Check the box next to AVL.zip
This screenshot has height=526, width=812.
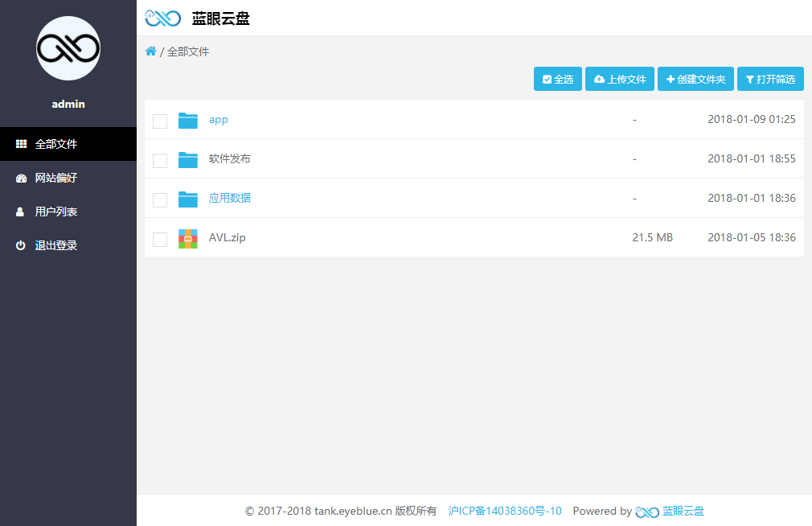[160, 239]
